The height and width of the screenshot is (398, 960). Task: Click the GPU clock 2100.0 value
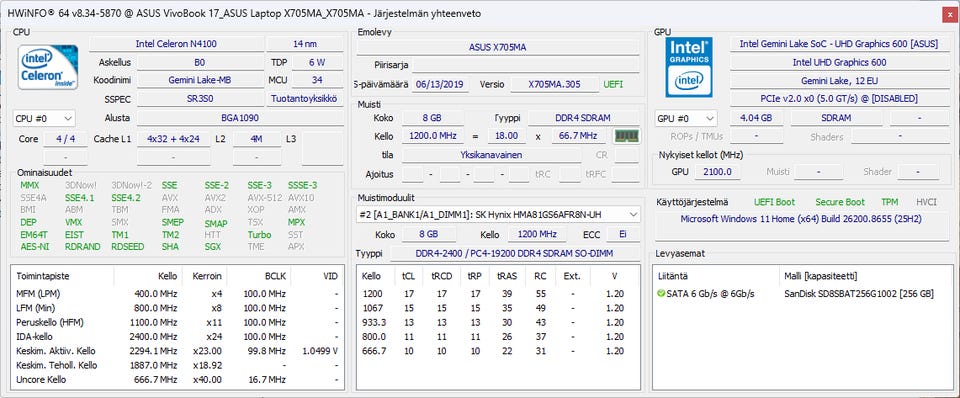(718, 172)
